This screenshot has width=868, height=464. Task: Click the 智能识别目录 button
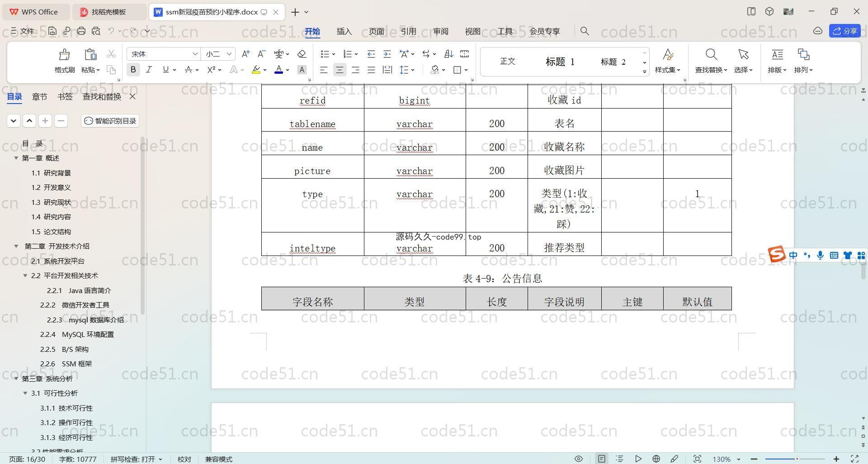click(x=110, y=121)
